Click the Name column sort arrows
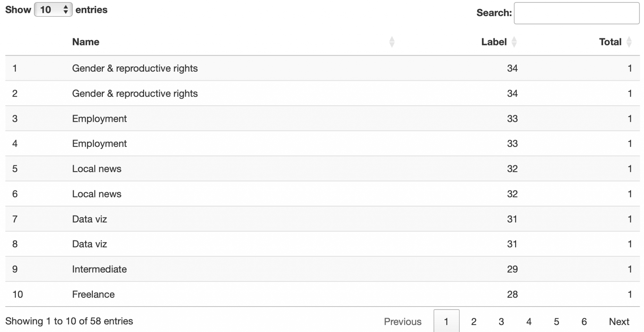Image resolution: width=644 pixels, height=332 pixels. click(x=391, y=42)
